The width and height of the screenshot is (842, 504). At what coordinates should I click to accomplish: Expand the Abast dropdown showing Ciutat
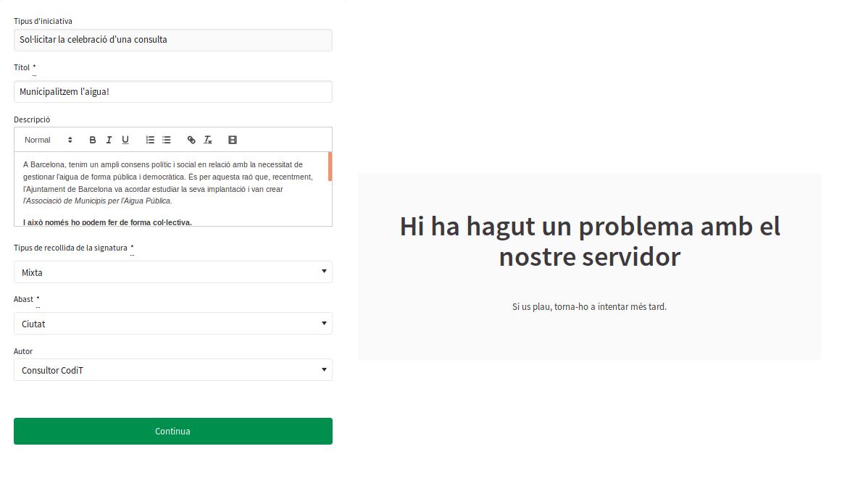[172, 324]
